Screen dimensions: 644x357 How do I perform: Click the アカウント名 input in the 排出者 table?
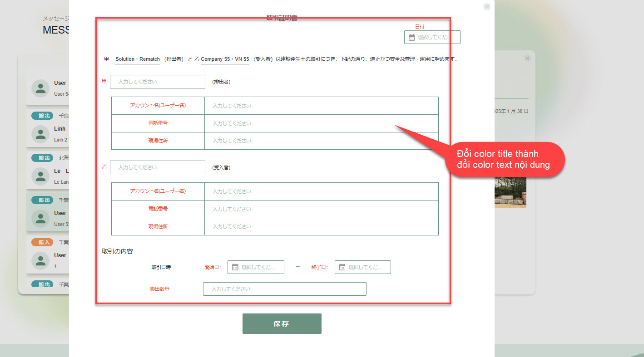[x=321, y=106]
